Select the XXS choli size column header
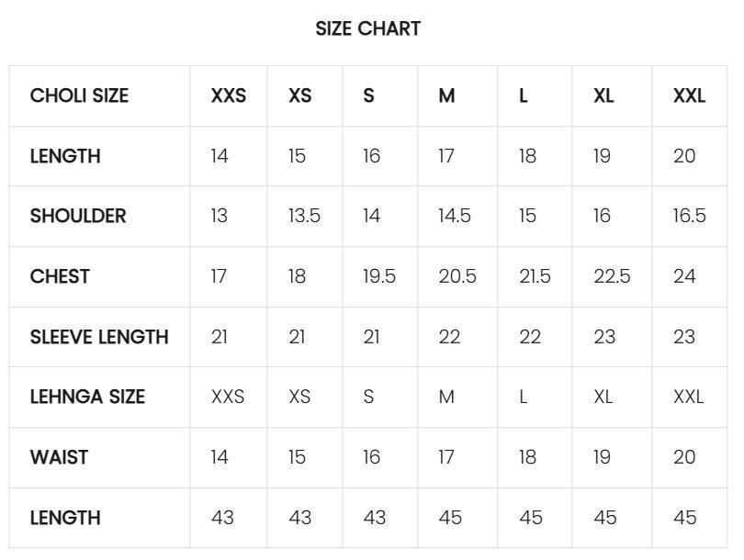The width and height of the screenshot is (744, 560). (x=229, y=95)
